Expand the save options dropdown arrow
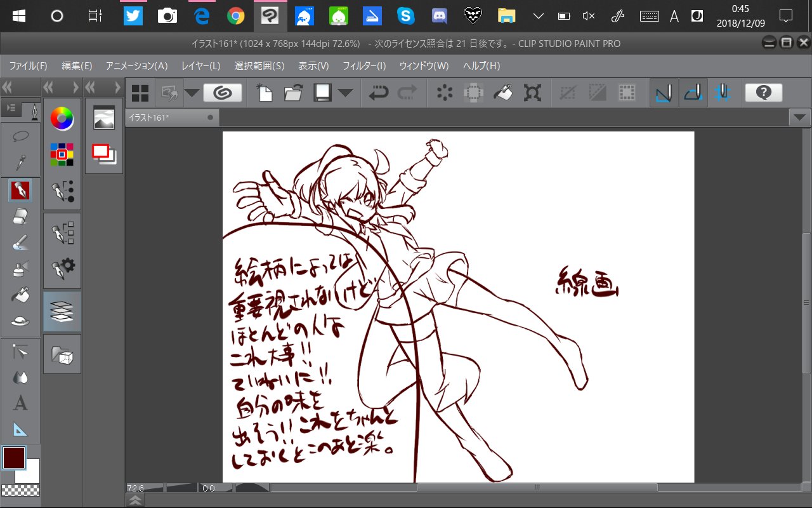This screenshot has width=812, height=508. [345, 93]
